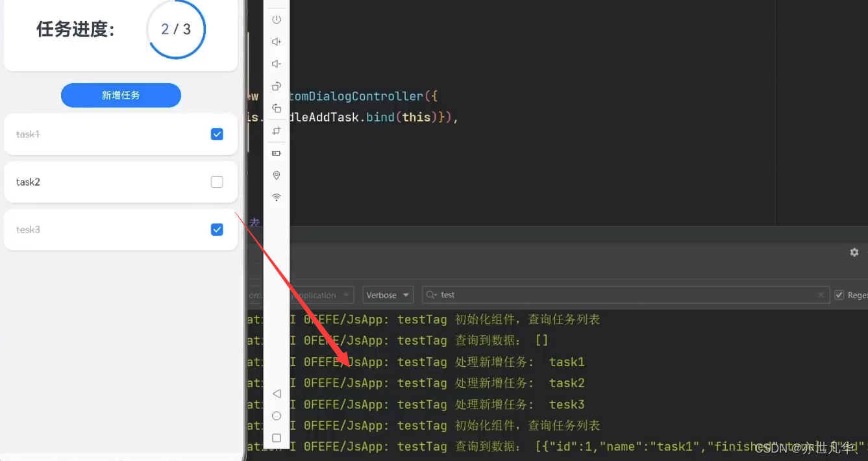
Task: Click the emulator volume down icon
Action: click(277, 64)
